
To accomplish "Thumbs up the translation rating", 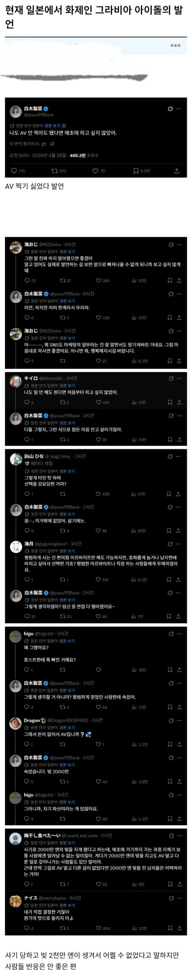I will coord(44,144).
